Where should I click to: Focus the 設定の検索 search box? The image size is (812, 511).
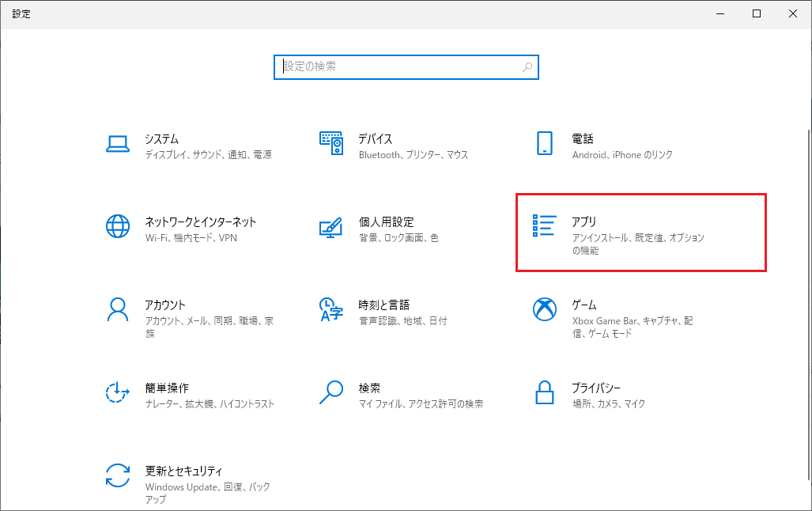click(395, 67)
